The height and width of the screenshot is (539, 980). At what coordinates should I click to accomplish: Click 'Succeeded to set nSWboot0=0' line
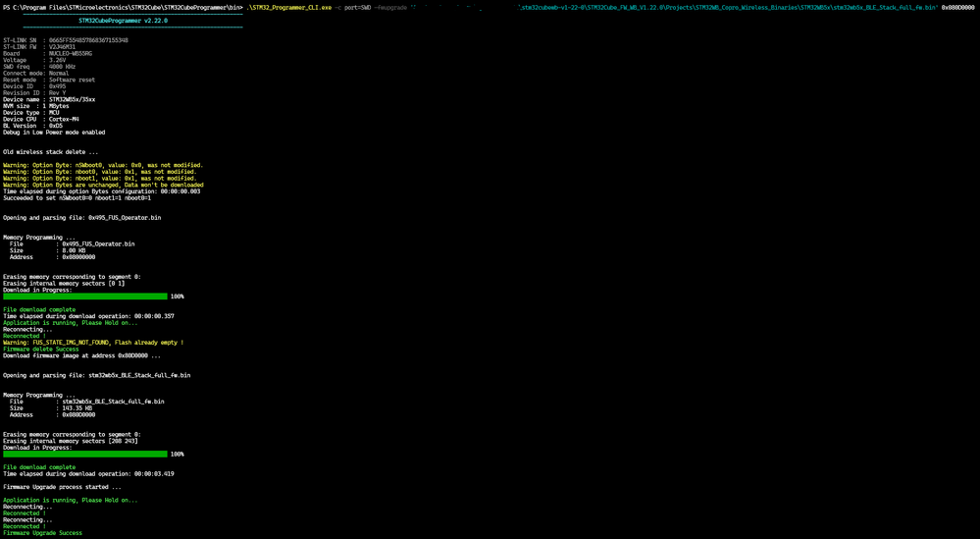77,198
